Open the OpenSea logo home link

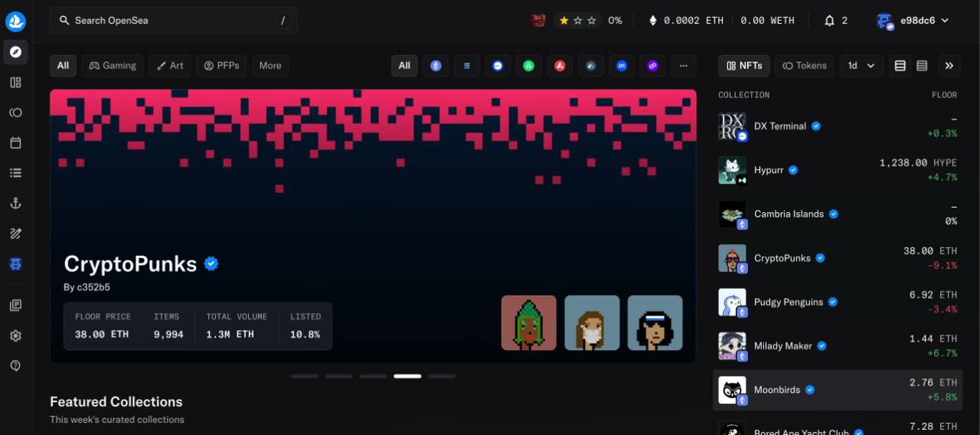[15, 21]
